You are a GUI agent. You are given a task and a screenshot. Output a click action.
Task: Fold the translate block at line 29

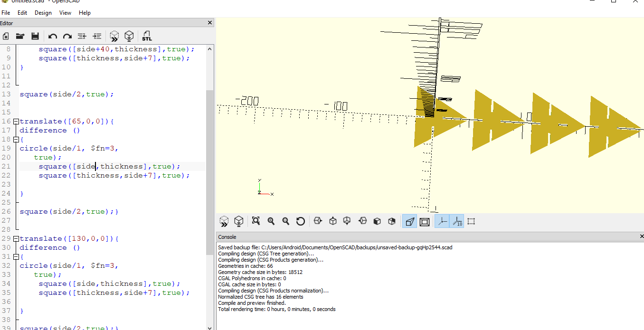[16, 239]
